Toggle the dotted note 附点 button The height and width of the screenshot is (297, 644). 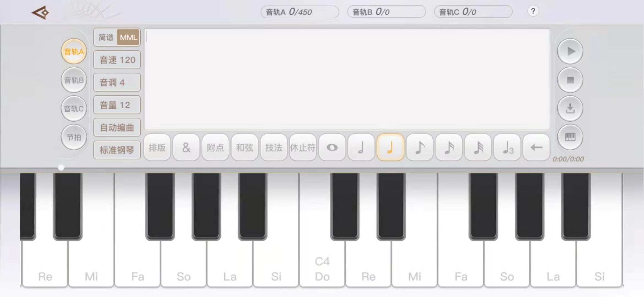point(215,148)
